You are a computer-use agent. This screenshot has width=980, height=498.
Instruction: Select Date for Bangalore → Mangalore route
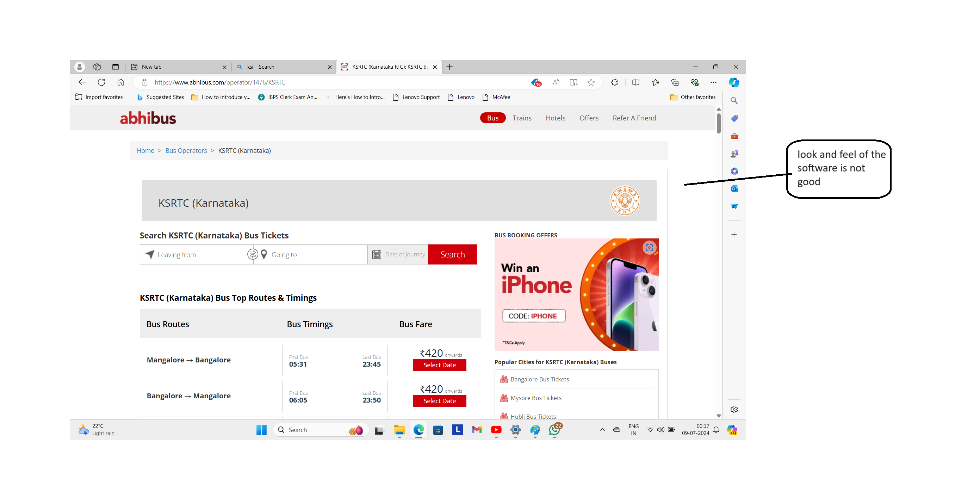[x=439, y=401]
